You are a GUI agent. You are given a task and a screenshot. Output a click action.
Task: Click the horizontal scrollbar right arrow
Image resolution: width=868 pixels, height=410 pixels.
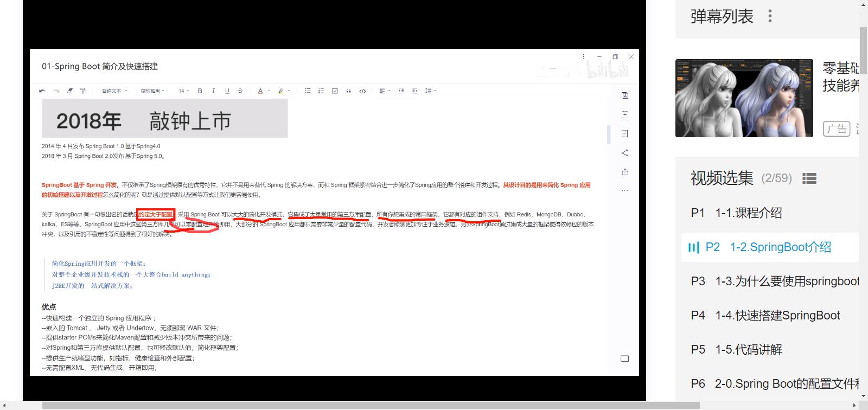(855, 405)
